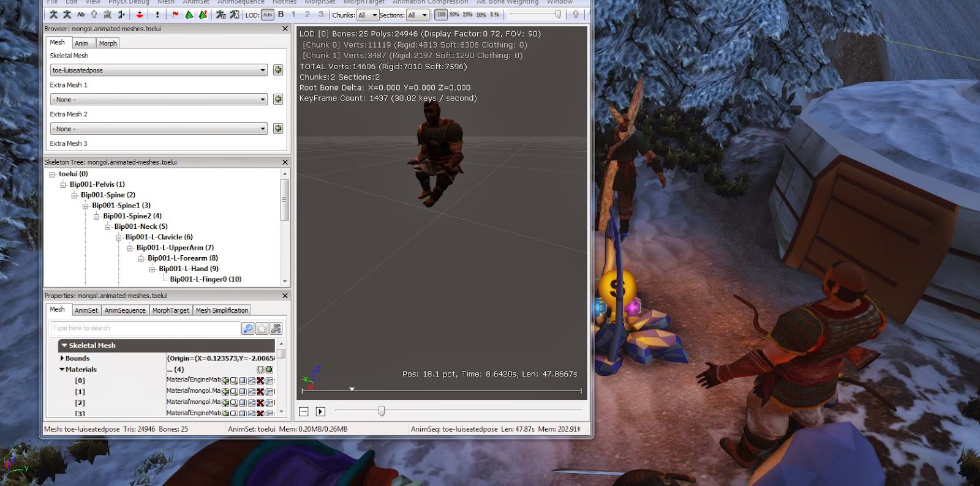Image resolution: width=980 pixels, height=486 pixels.
Task: Toggle LOD Auto button
Action: [268, 15]
